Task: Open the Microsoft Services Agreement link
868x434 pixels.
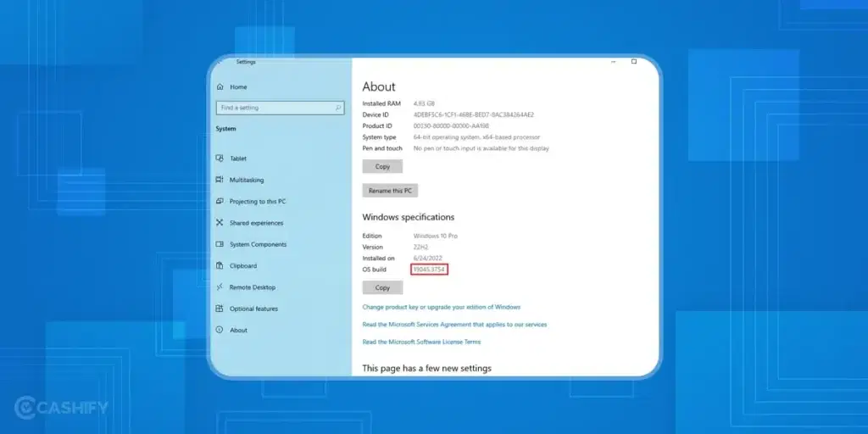Action: [x=454, y=325]
